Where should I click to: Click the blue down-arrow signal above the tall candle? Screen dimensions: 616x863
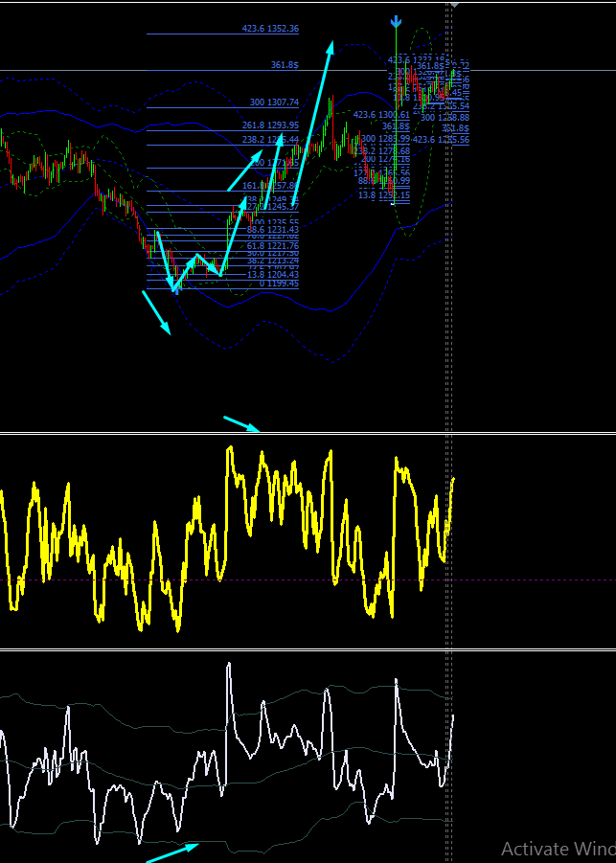396,21
